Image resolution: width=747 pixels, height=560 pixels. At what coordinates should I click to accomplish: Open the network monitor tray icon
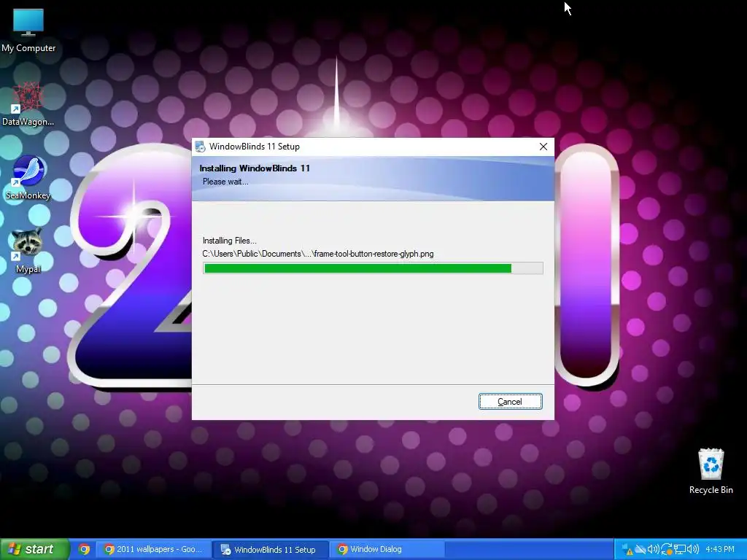pos(680,549)
